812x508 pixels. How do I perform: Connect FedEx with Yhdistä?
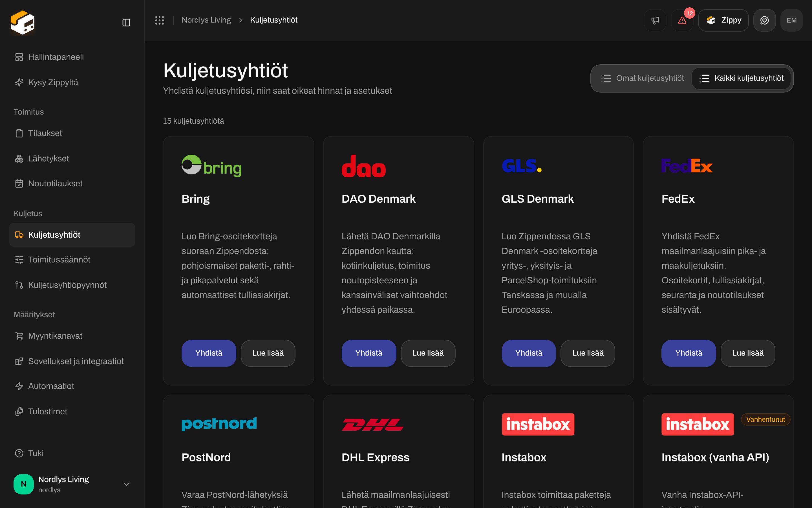click(x=689, y=353)
